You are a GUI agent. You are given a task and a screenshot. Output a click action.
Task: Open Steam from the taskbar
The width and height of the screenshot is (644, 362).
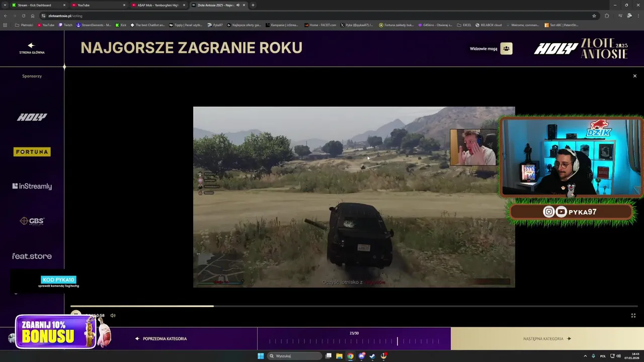[372, 356]
